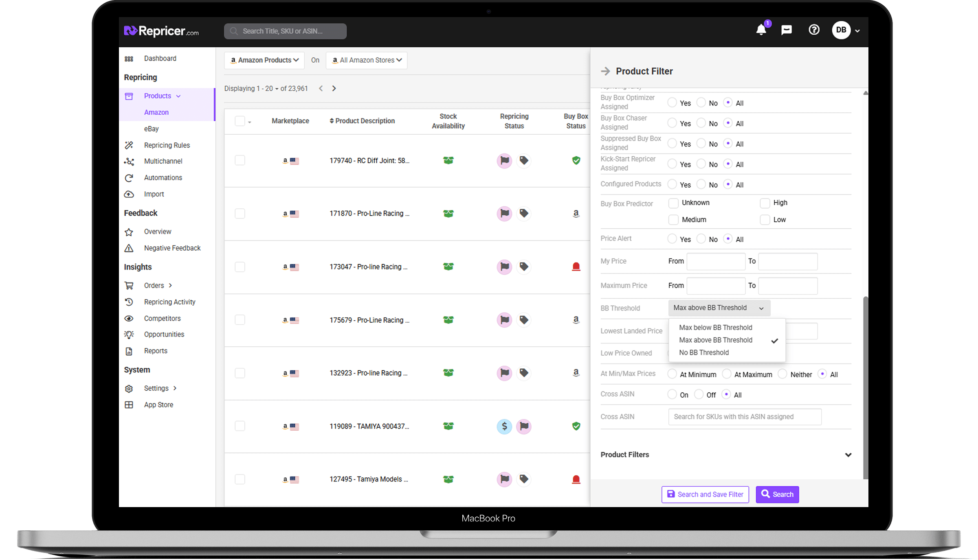Open the All Amazon Stores dropdown
Image resolution: width=978 pixels, height=560 pixels.
367,60
